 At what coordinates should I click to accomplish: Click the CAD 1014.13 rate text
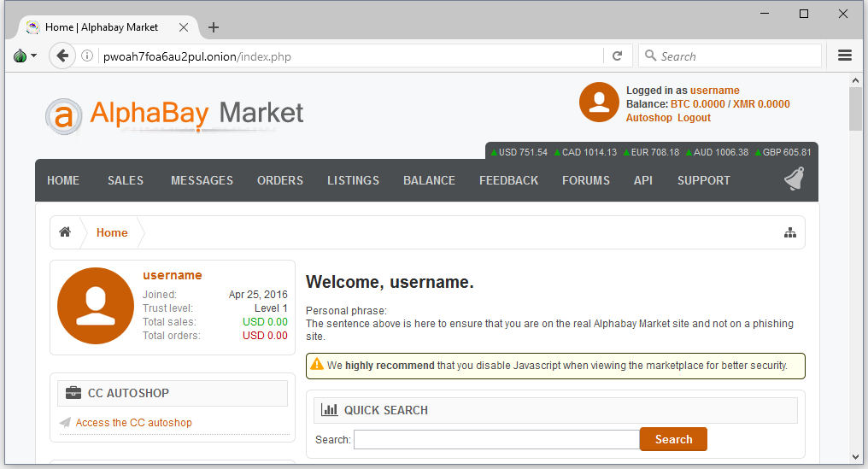[589, 152]
